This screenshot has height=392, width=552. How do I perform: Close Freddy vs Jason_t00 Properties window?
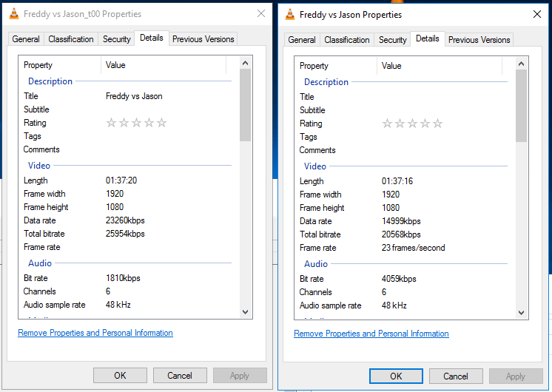click(x=261, y=14)
